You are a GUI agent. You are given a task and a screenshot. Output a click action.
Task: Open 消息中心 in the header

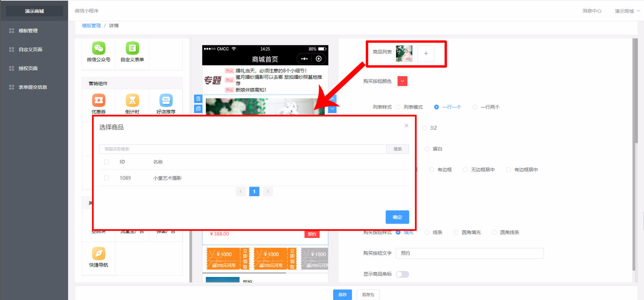(592, 11)
